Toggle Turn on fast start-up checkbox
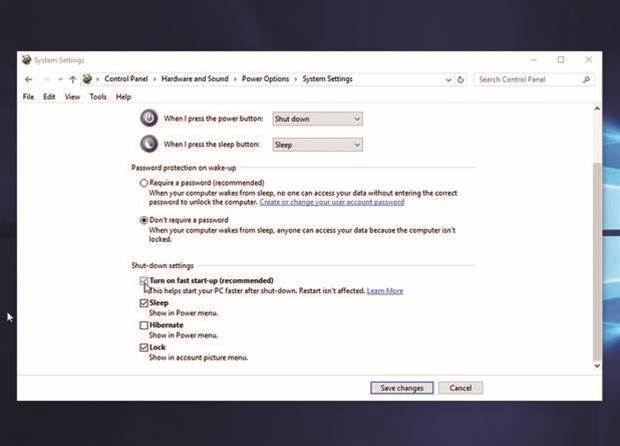This screenshot has height=446, width=620. point(144,281)
